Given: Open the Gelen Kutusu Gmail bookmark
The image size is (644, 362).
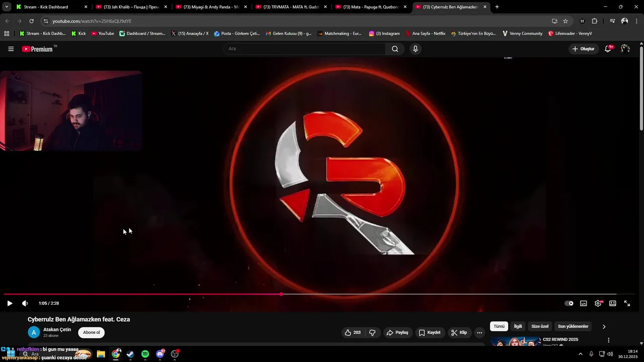Looking at the screenshot, I should coord(289,34).
